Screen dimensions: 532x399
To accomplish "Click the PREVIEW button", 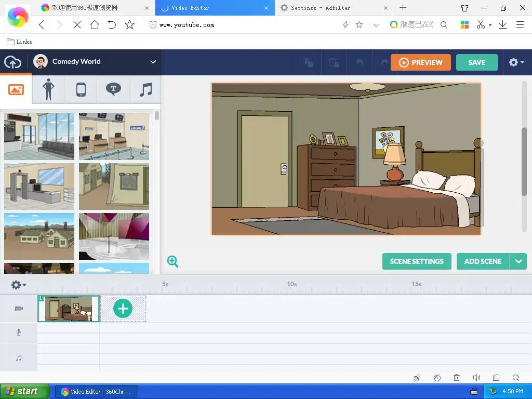I will [x=421, y=62].
